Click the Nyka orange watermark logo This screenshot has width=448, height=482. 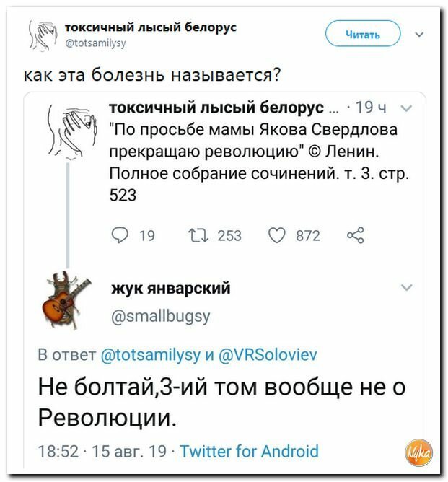[x=419, y=452]
